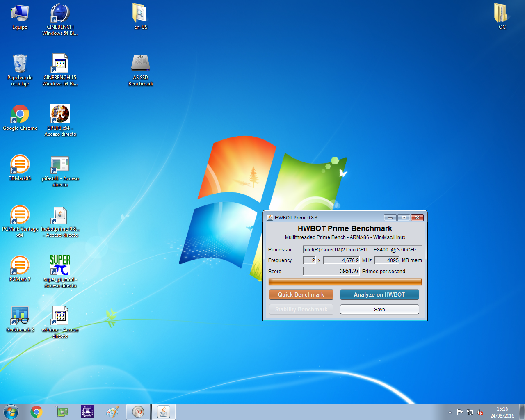Click the frequency field showing 4,676.9
525x420 pixels.
coord(341,260)
